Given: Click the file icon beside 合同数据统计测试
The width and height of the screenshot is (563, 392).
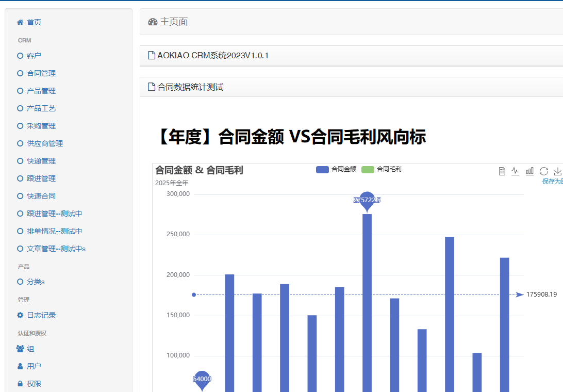Looking at the screenshot, I should (152, 87).
